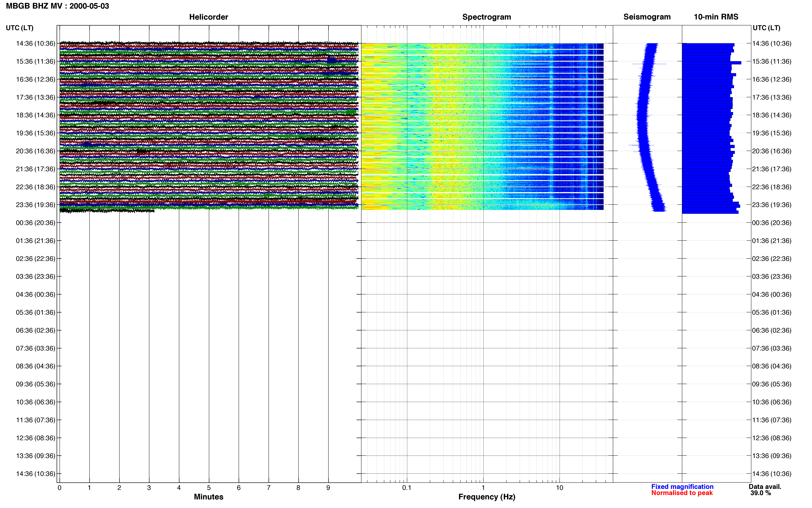
Task: Click left time label '11:36 (07:36)'
Action: [x=36, y=420]
